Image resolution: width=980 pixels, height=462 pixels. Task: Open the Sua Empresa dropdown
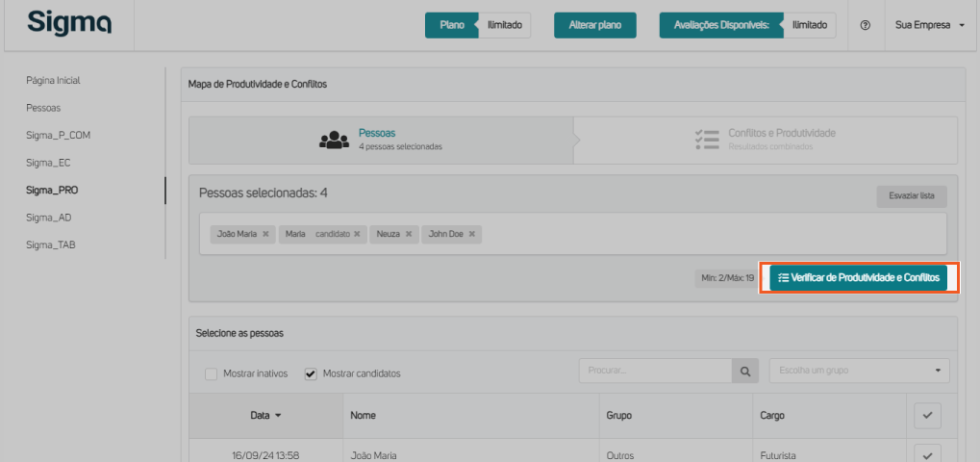930,25
